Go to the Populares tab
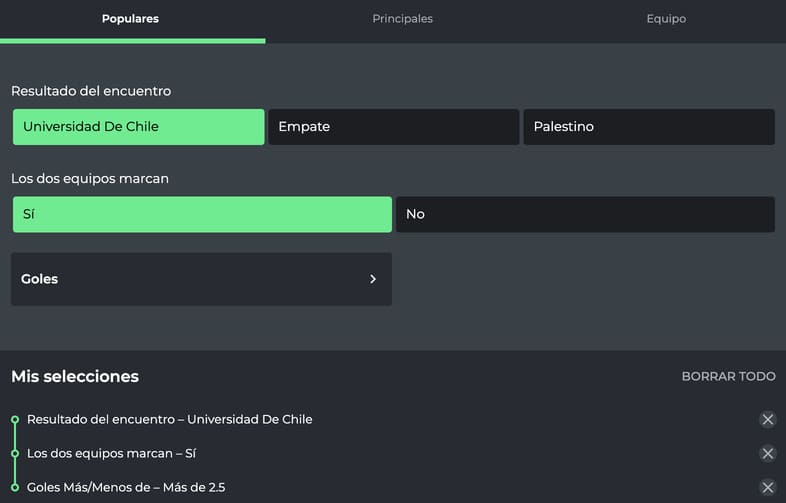 coord(130,19)
